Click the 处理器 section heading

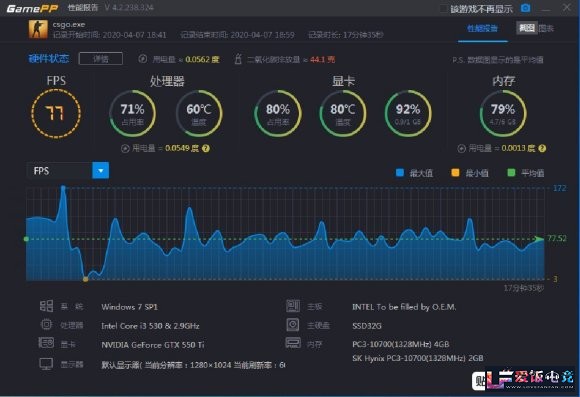pyautogui.click(x=167, y=81)
